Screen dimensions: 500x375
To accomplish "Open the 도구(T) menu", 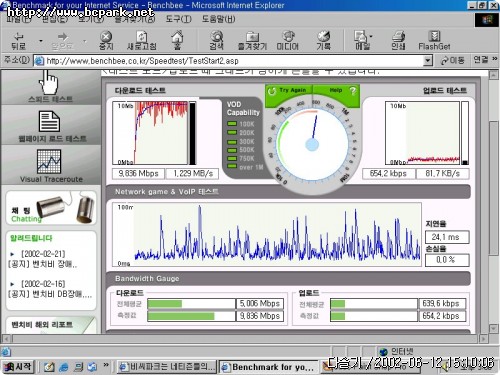I will pos(179,19).
